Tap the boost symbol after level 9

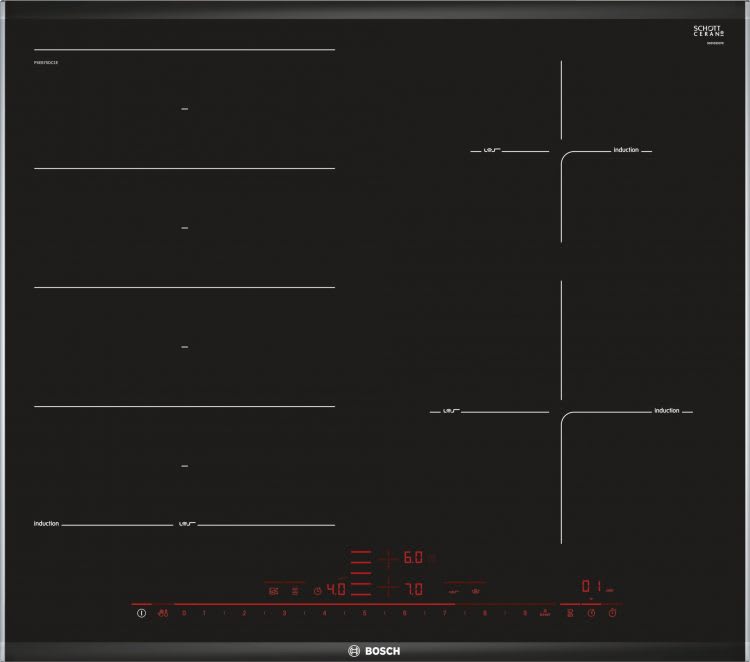(x=545, y=613)
